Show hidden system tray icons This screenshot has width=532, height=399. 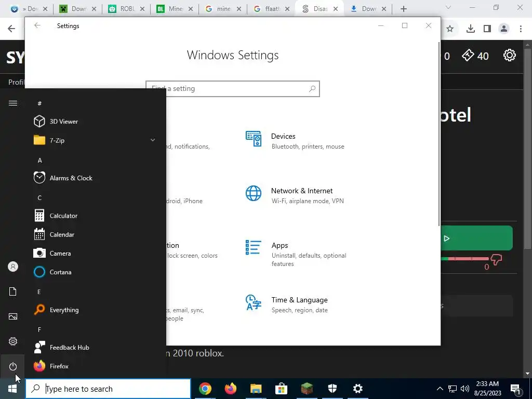point(440,389)
